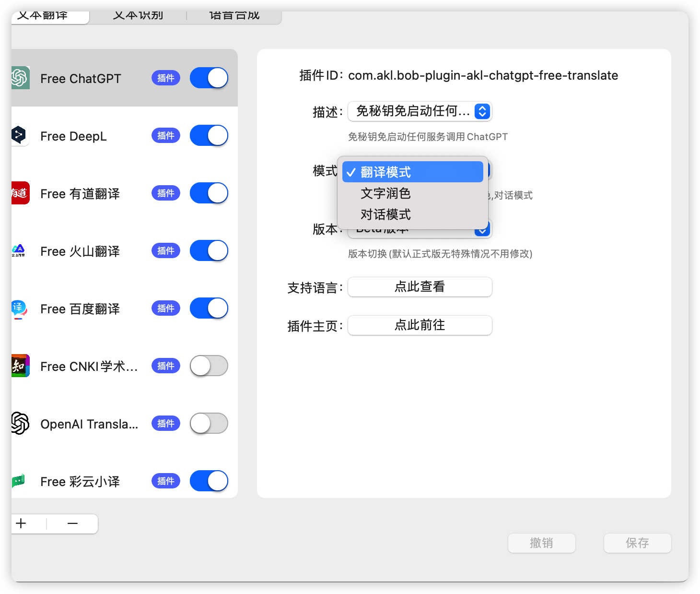This screenshot has width=700, height=594.
Task: Switch off Free 百度翻译 toggle
Action: 209,308
